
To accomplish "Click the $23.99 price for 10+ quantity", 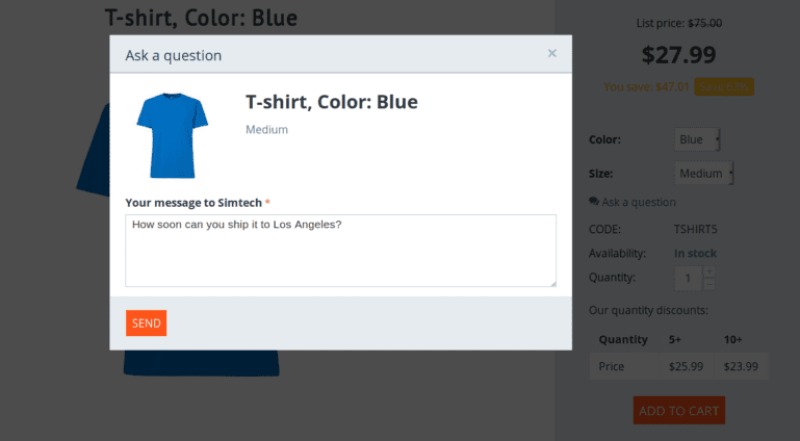I will pos(740,366).
